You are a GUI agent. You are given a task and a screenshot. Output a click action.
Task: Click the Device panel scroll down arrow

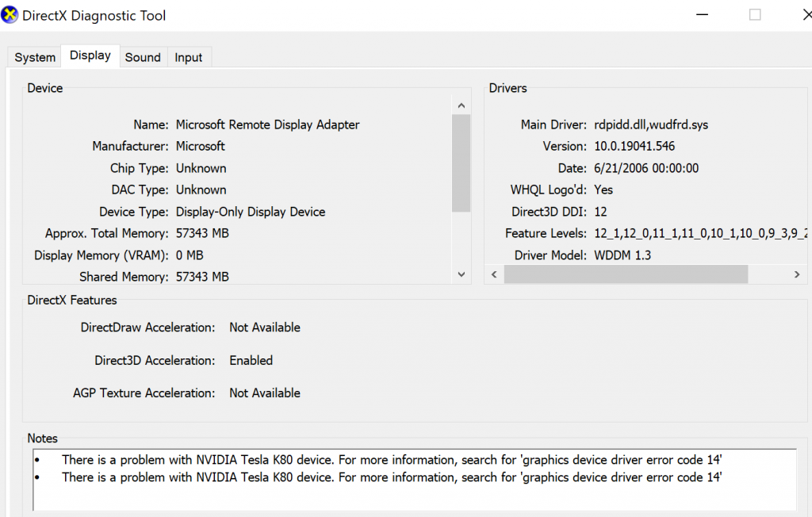(462, 274)
